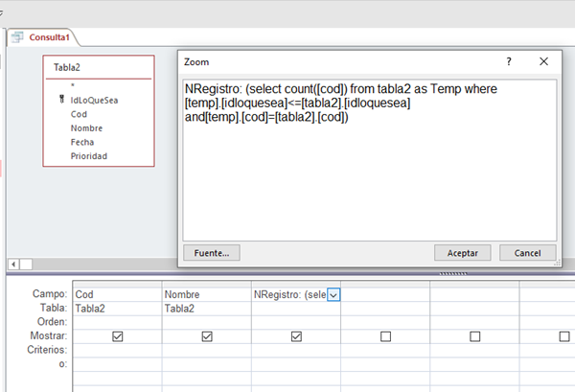Check Mostrar in the sixth empty column

click(x=564, y=336)
